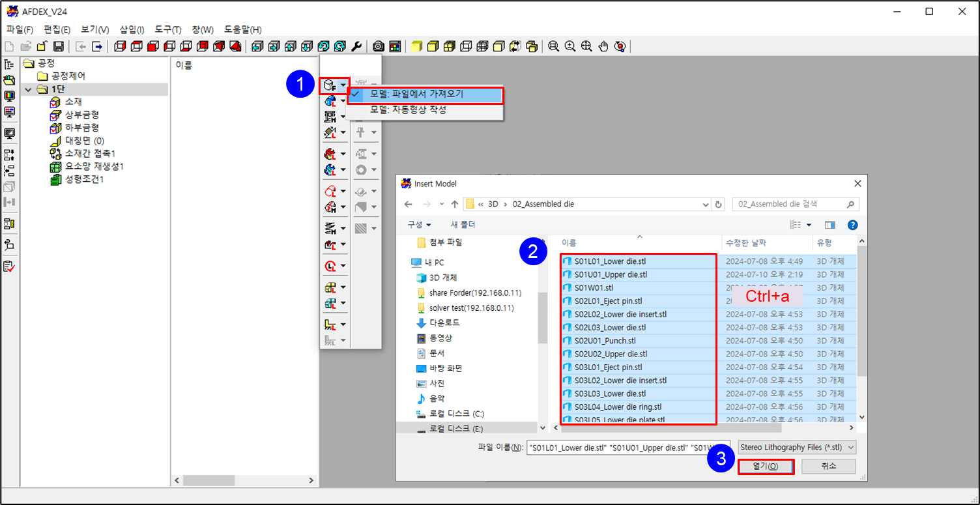Click the blue right-arrow toolbar icon
Screen dimensions: 980x505
(96, 46)
